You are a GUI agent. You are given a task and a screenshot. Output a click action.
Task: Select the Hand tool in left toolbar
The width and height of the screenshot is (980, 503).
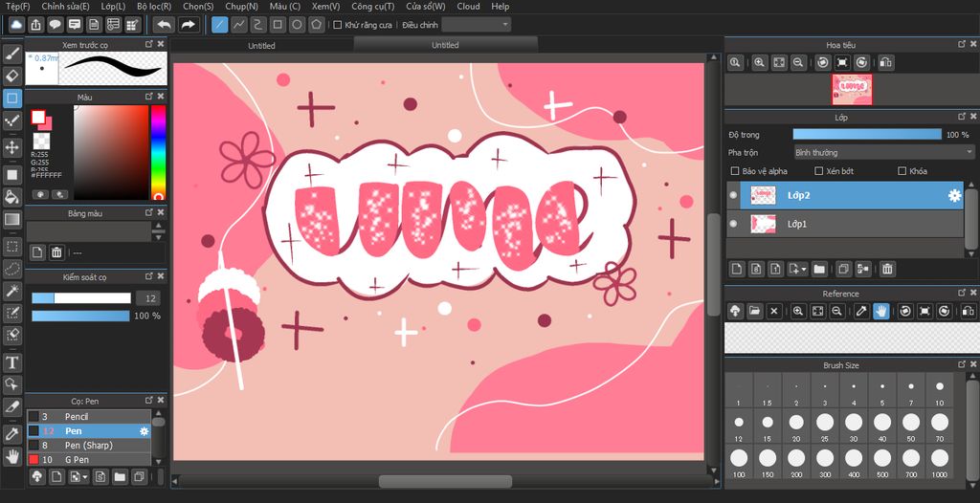12,457
